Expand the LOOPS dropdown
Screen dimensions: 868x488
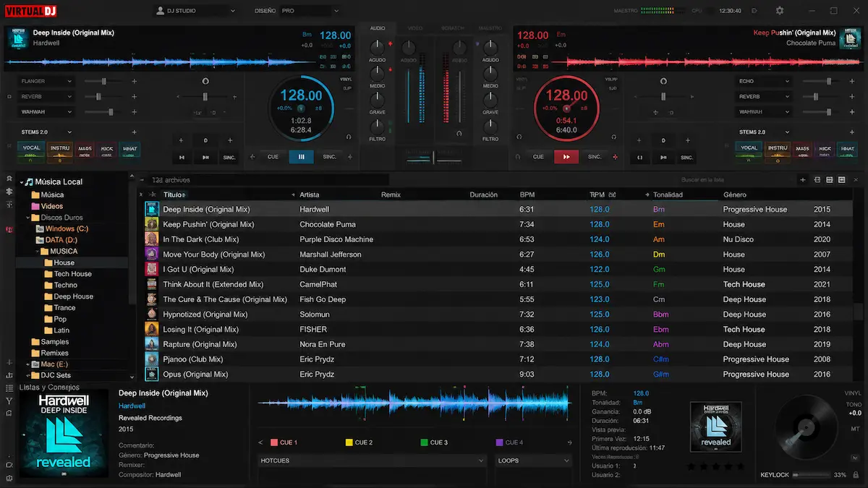534,461
